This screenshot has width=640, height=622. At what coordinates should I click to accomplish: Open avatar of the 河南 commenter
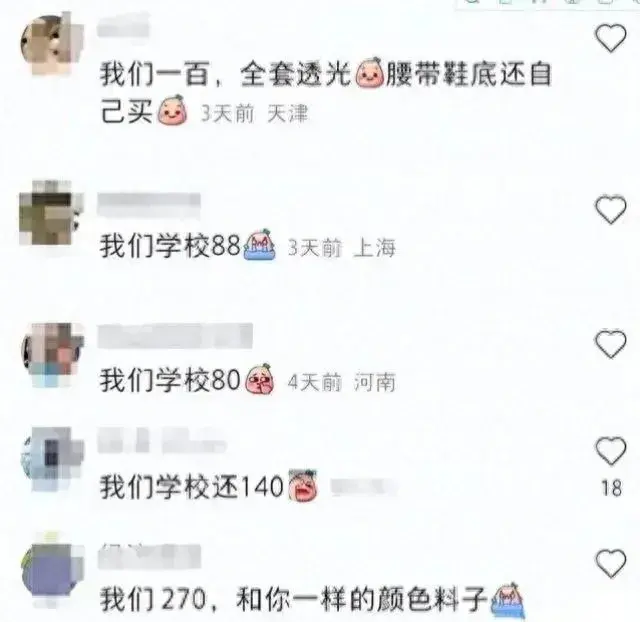coord(52,355)
